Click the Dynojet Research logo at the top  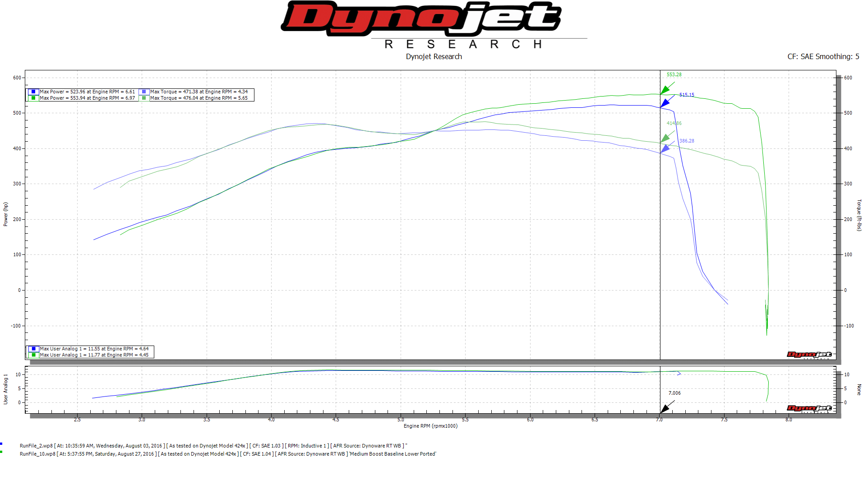coord(434,25)
